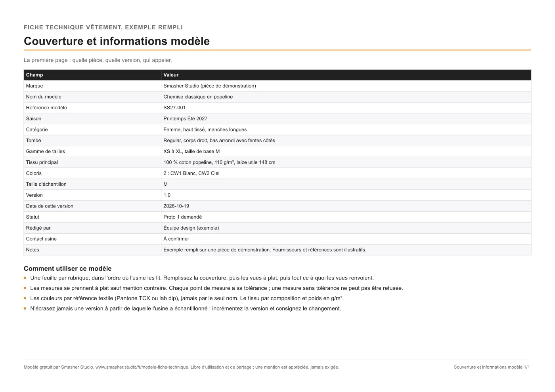Click the "Rédigé par" label

point(38,228)
